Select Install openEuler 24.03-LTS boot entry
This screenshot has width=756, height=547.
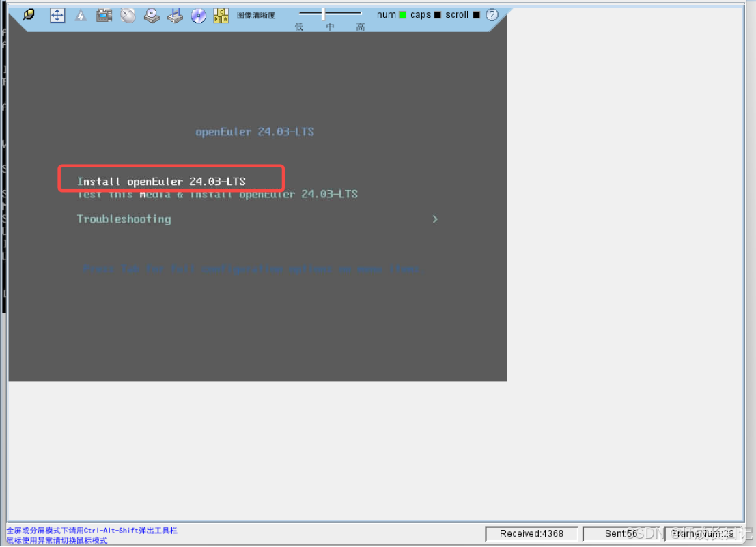[x=161, y=181]
